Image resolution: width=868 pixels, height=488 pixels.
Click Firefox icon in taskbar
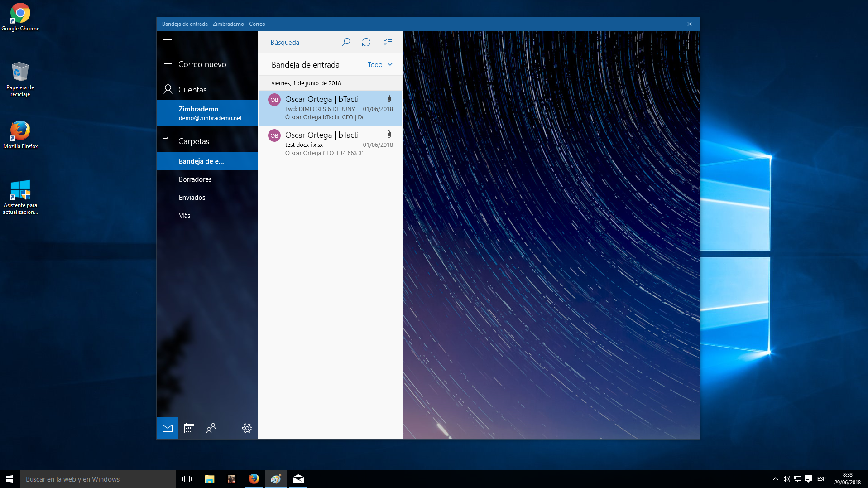click(254, 479)
